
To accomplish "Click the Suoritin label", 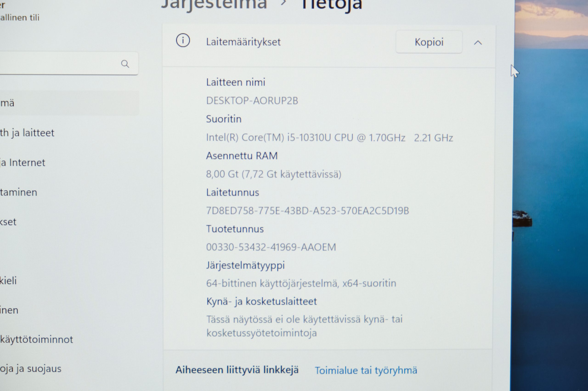I will (x=223, y=119).
